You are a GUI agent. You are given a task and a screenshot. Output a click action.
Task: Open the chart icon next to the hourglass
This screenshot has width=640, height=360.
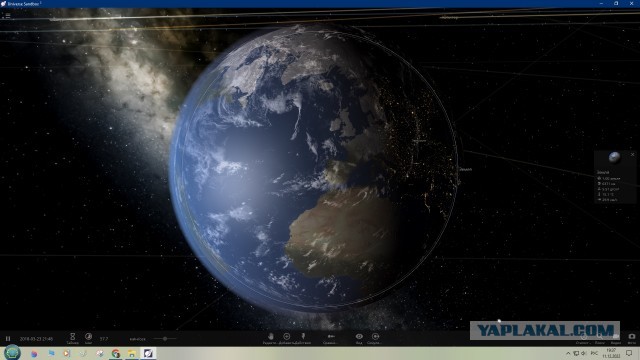point(88,336)
